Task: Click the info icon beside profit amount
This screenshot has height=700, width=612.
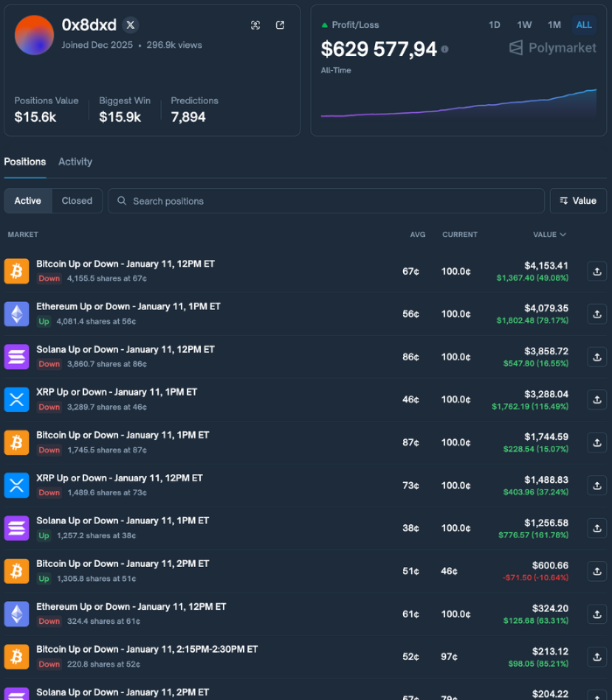Action: 445,50
